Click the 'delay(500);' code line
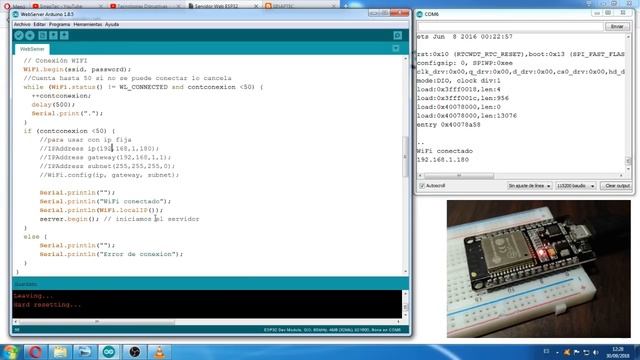 pyautogui.click(x=53, y=104)
